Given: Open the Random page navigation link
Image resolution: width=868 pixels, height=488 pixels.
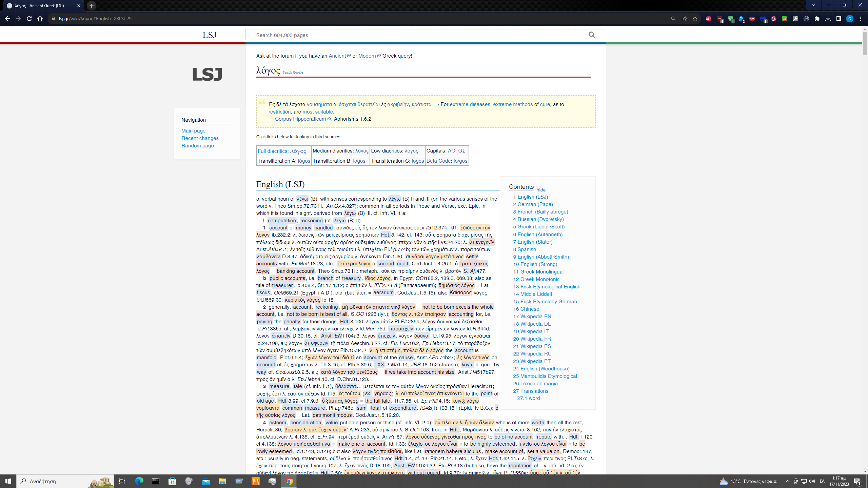Looking at the screenshot, I should click(197, 146).
